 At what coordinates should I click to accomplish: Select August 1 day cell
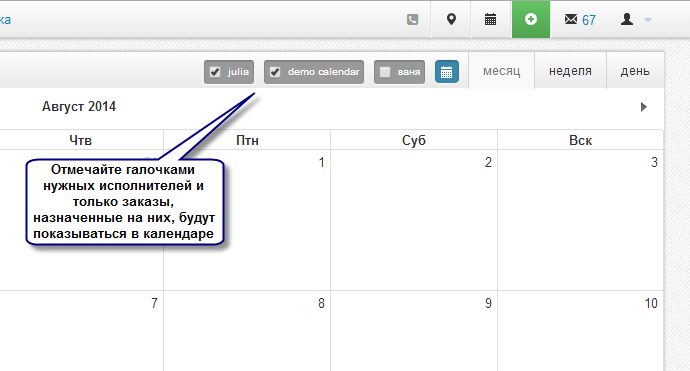[x=247, y=220]
